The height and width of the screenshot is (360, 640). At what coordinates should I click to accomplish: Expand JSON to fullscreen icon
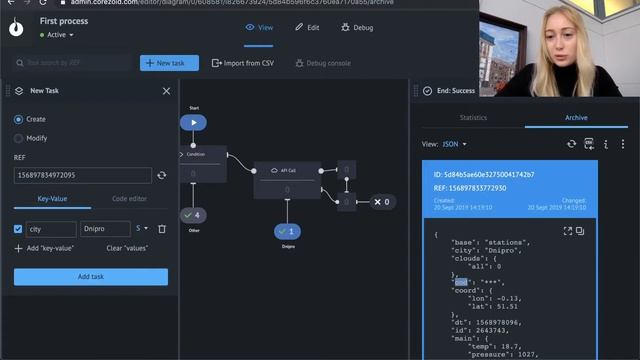click(x=568, y=231)
